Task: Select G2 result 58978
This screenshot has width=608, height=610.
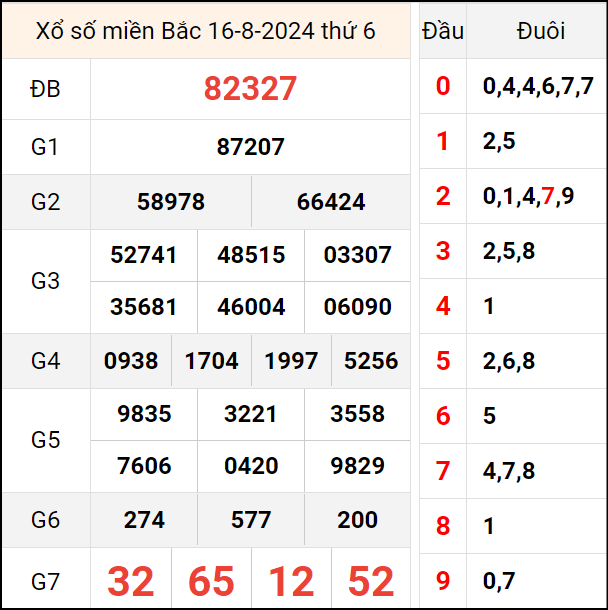Action: pyautogui.click(x=171, y=202)
